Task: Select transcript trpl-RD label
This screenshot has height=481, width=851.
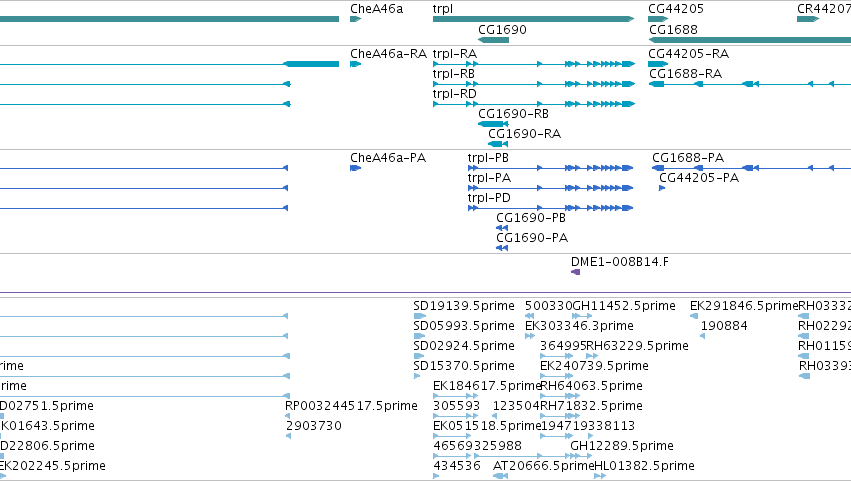Action: click(x=454, y=94)
